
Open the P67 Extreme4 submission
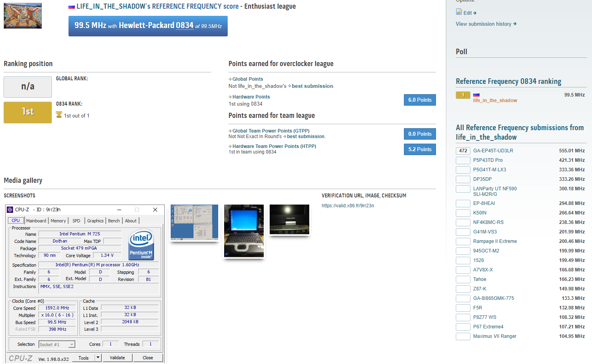coord(488,327)
